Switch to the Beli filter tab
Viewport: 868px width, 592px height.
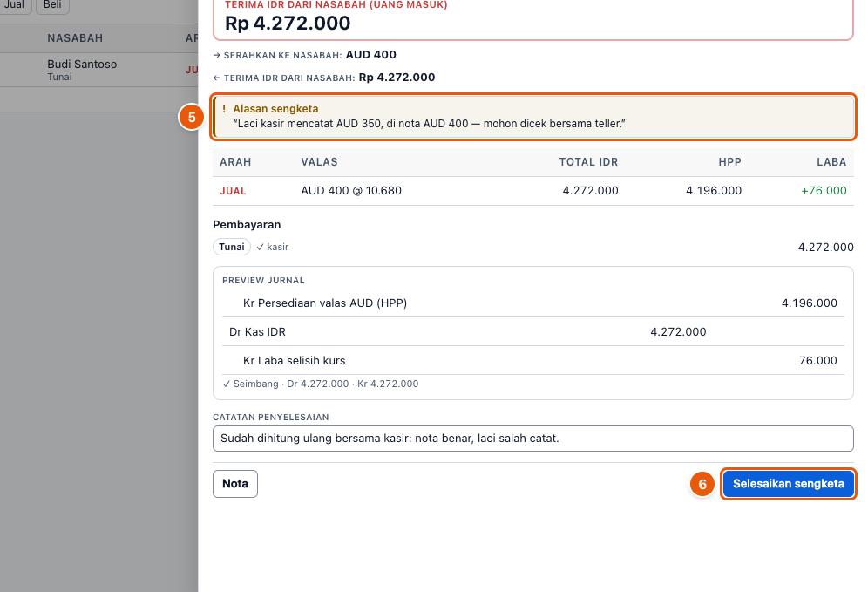pyautogui.click(x=52, y=5)
